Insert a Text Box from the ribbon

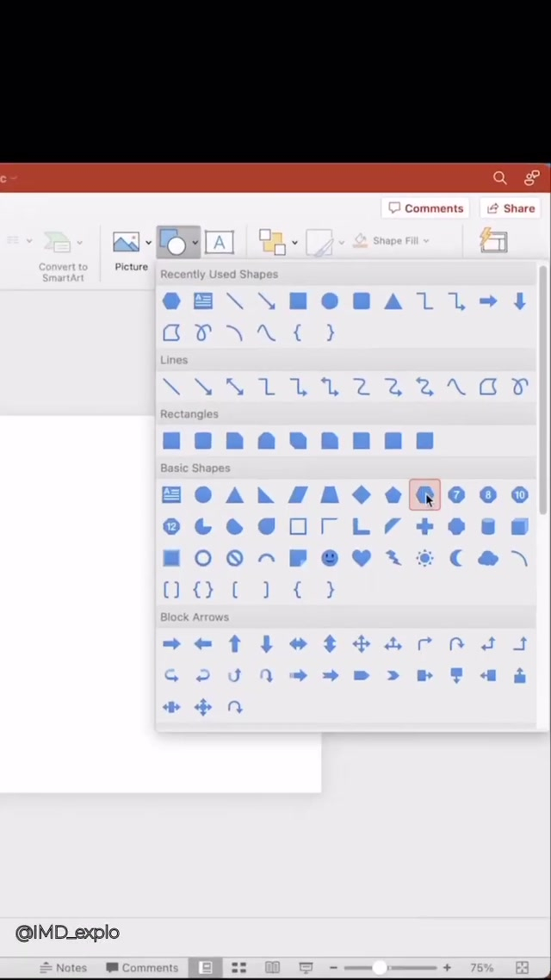click(x=219, y=243)
